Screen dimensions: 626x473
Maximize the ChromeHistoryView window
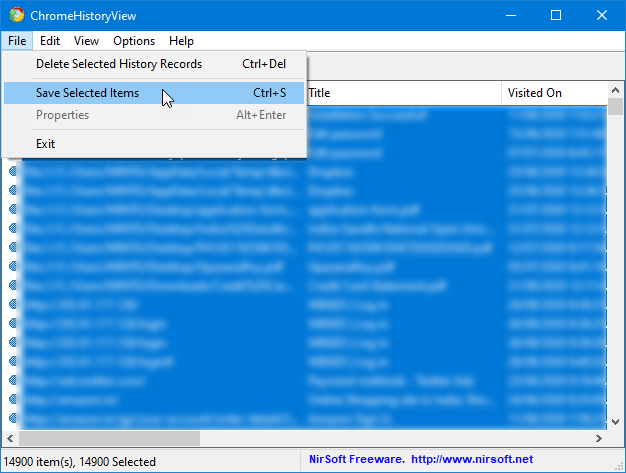pos(556,16)
